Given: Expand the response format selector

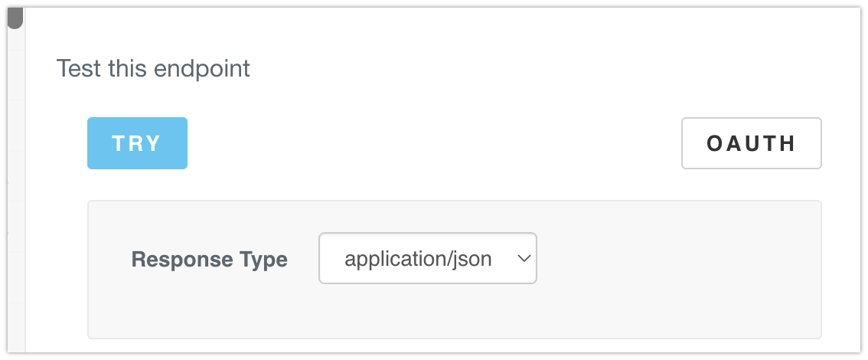Looking at the screenshot, I should 427,259.
